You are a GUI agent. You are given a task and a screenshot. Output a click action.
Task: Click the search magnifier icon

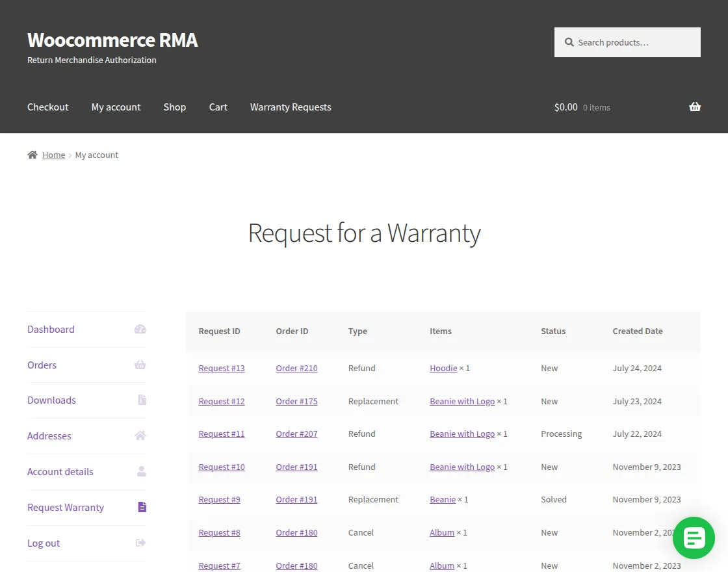[x=569, y=42]
